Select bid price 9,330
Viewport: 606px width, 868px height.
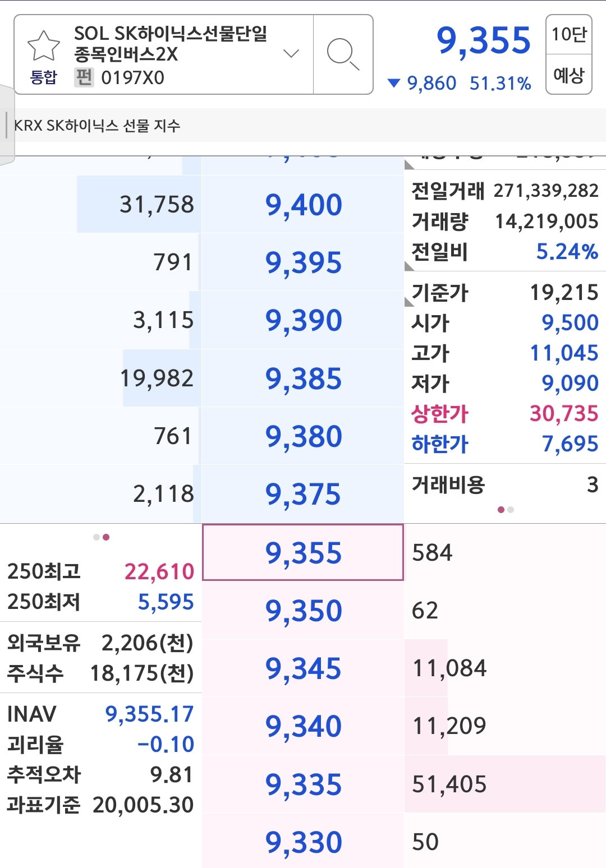303,842
